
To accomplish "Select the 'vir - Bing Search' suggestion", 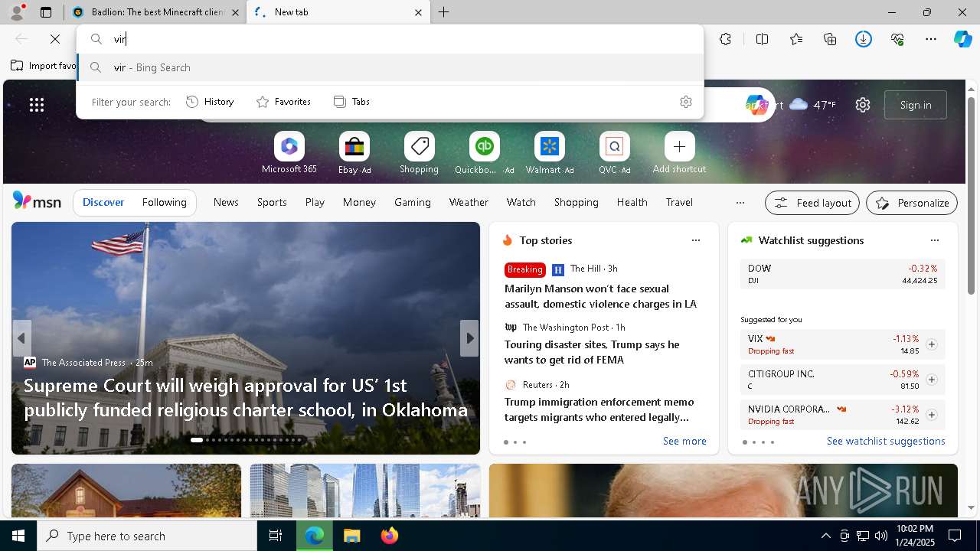I will pos(390,67).
